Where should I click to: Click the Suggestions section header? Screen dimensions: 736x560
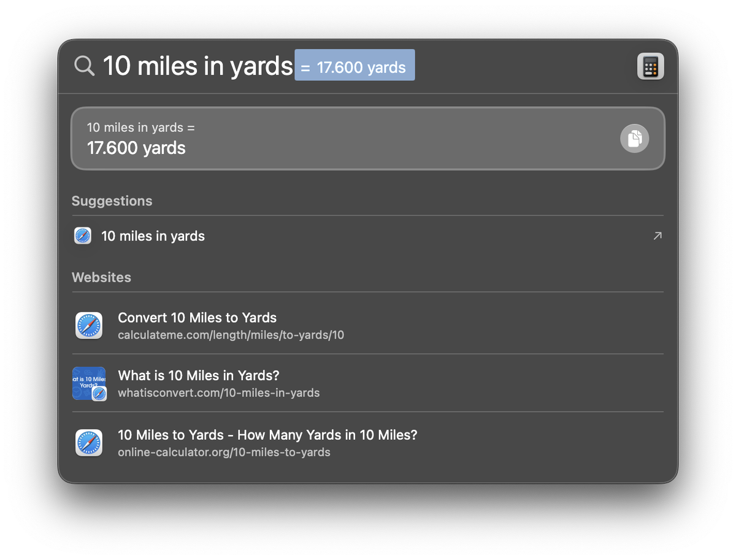coord(112,201)
